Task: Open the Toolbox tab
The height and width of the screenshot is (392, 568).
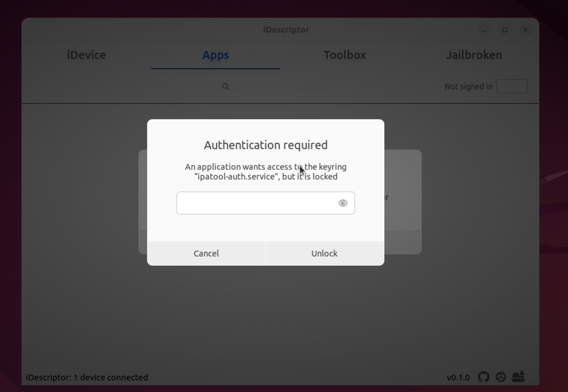Action: (345, 55)
